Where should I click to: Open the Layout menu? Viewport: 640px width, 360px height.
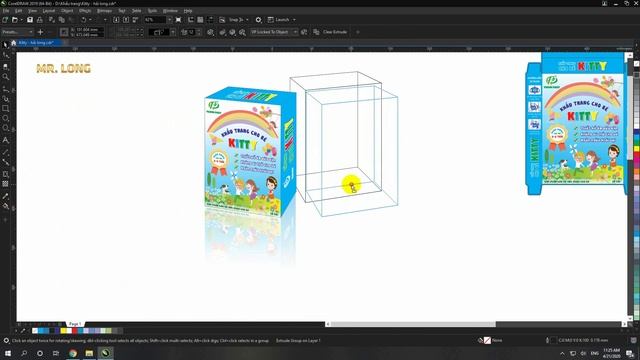(x=49, y=11)
